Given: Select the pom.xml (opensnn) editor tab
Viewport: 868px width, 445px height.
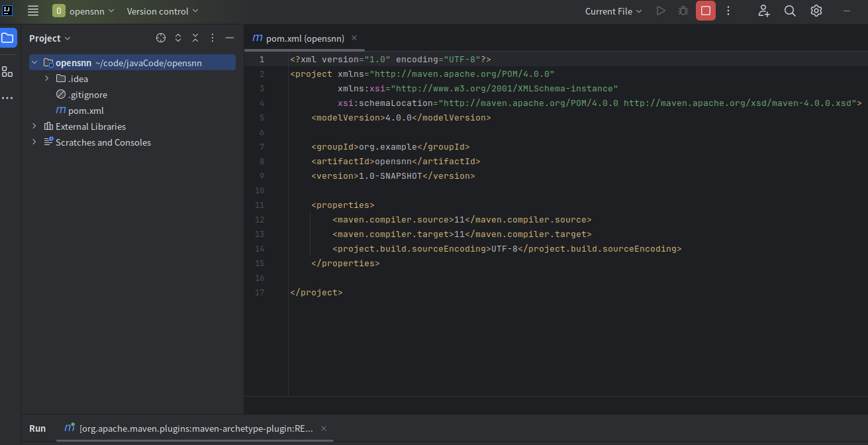Looking at the screenshot, I should point(299,38).
